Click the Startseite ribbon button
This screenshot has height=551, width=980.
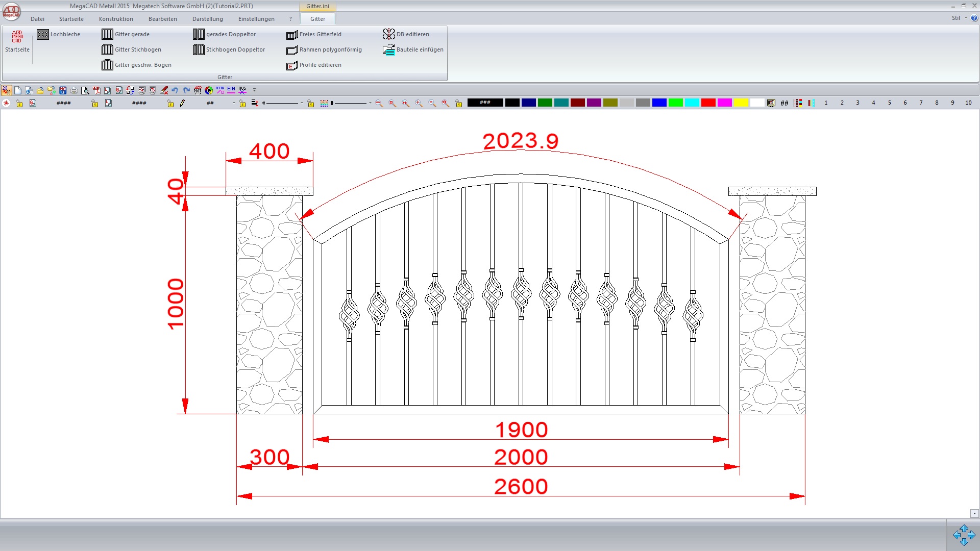coord(17,41)
